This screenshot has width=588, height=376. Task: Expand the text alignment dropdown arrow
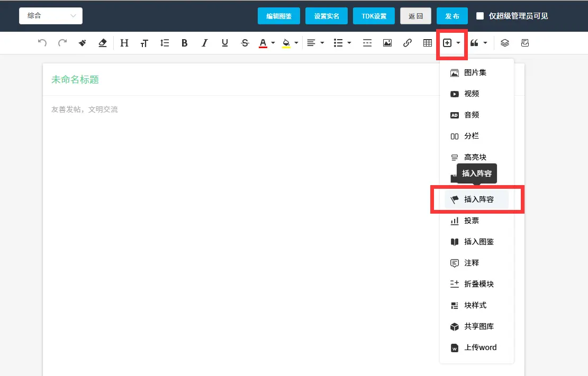(322, 43)
